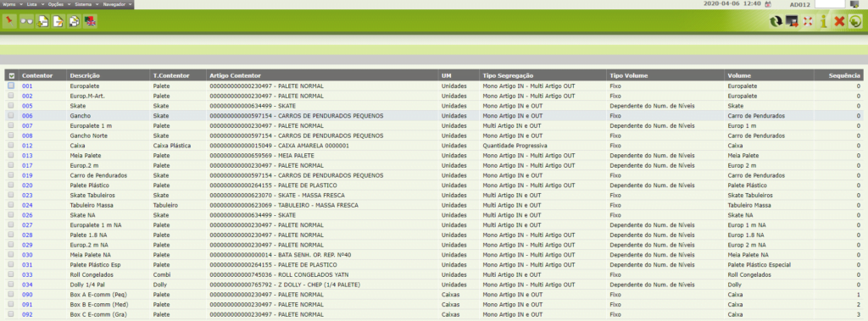Open help with the lifebuoy icon

click(x=808, y=21)
